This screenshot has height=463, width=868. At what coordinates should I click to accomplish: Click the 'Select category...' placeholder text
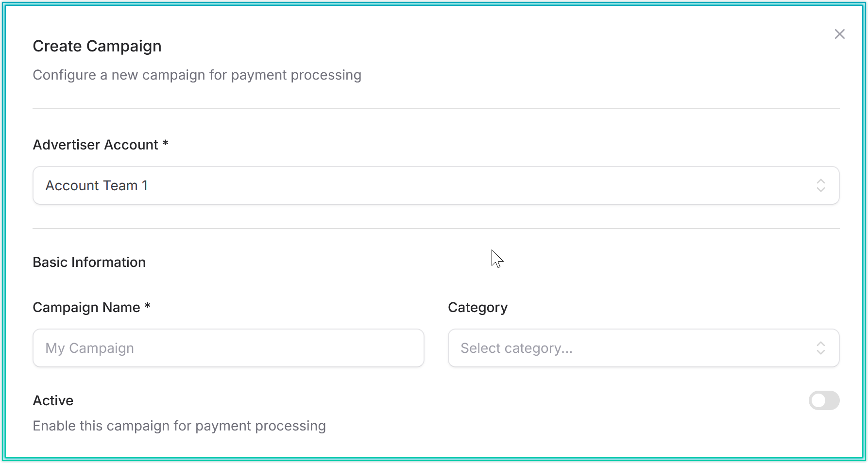516,348
